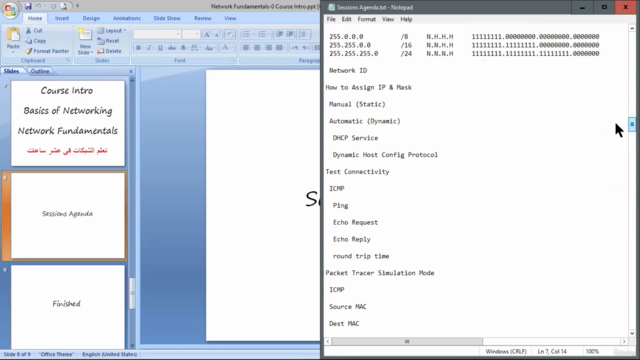The width and height of the screenshot is (640, 360).
Task: Toggle Align Text Right
Action: pos(268,48)
